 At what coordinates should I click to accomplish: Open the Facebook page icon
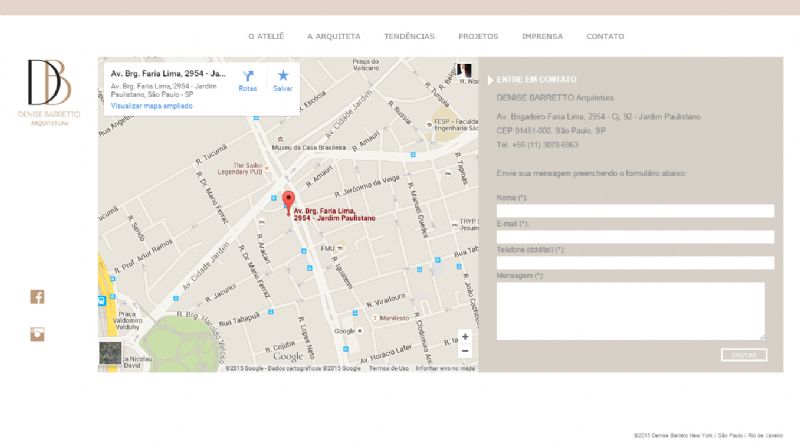coord(37,296)
